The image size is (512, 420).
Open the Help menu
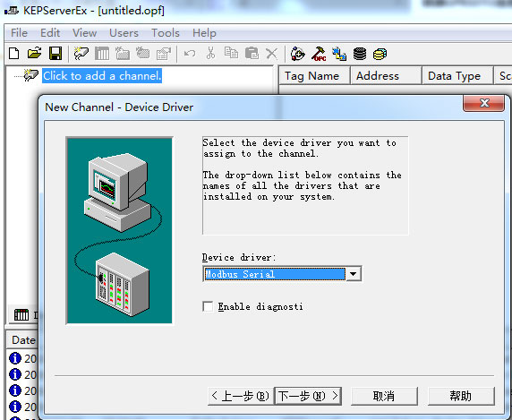pyautogui.click(x=204, y=33)
